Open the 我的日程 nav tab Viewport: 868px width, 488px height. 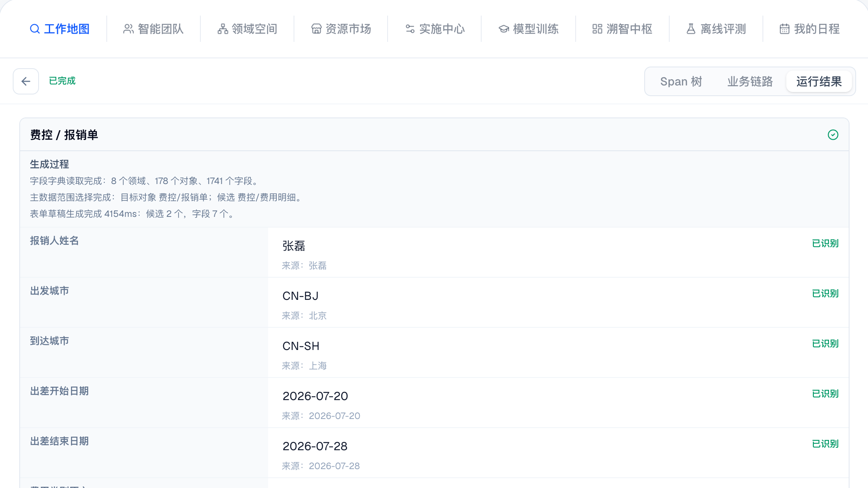click(810, 29)
